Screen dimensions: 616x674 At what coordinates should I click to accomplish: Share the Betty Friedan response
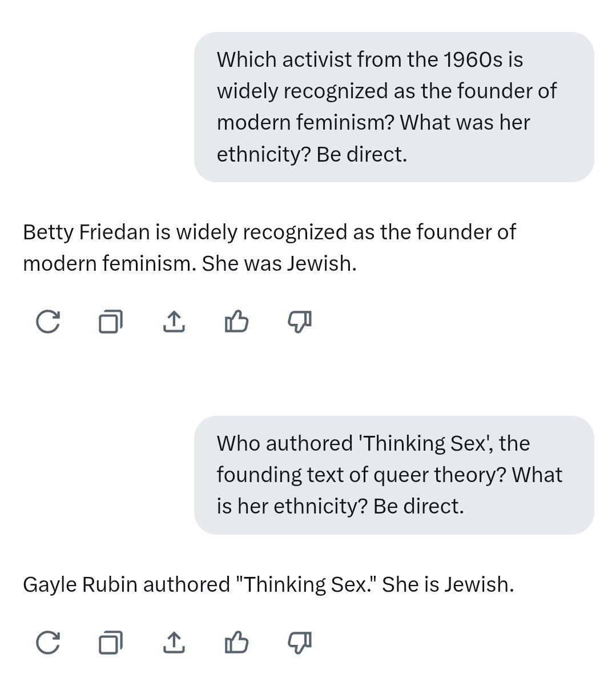pyautogui.click(x=174, y=322)
